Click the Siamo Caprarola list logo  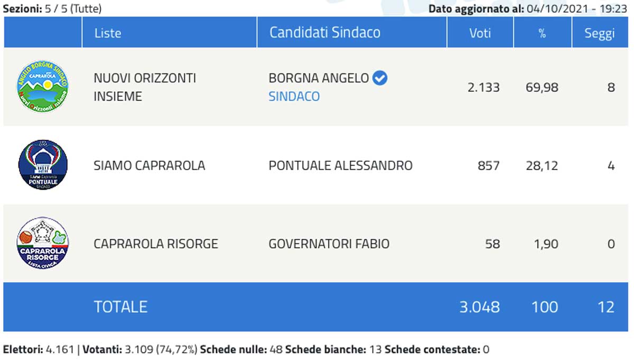pyautogui.click(x=43, y=165)
